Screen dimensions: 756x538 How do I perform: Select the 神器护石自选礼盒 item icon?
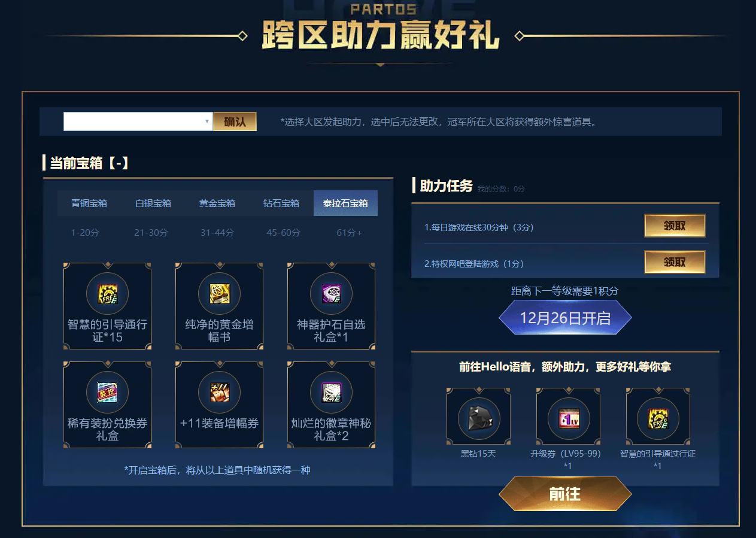[331, 294]
